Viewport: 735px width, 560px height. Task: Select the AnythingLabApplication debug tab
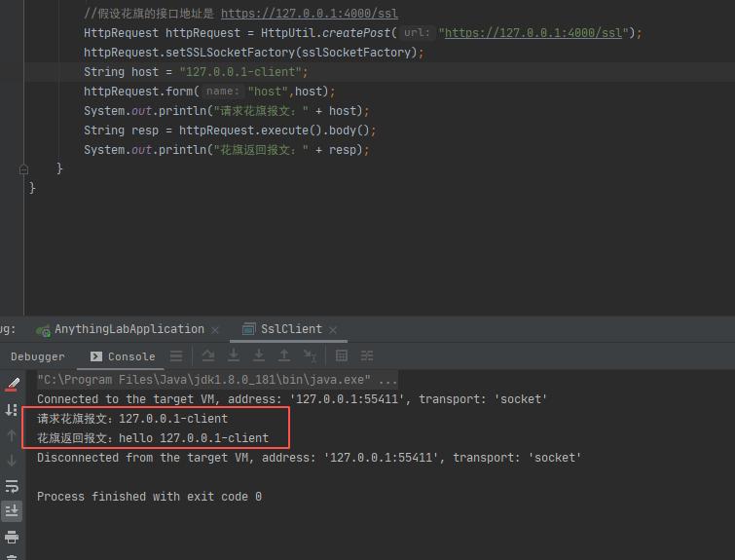coord(129,329)
